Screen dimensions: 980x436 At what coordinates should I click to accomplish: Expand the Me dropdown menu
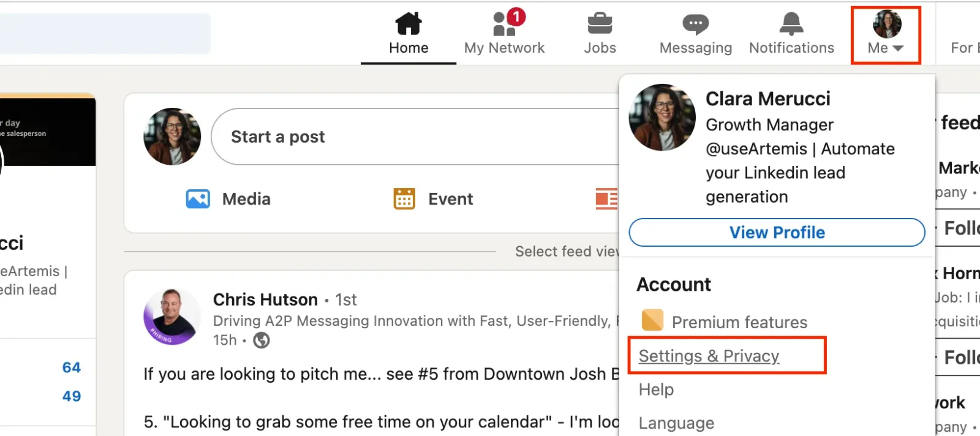coord(886,35)
